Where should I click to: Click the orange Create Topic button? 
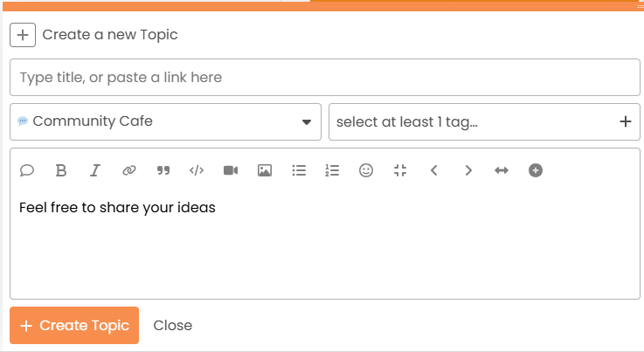coord(74,325)
